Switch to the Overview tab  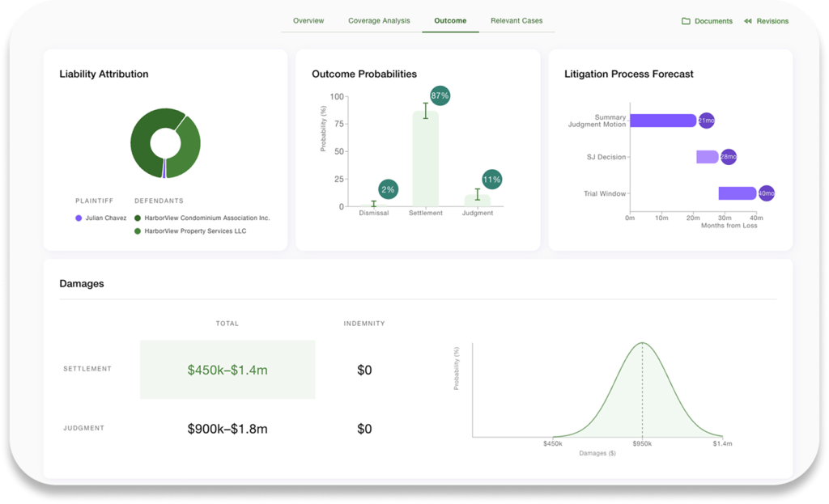(308, 20)
